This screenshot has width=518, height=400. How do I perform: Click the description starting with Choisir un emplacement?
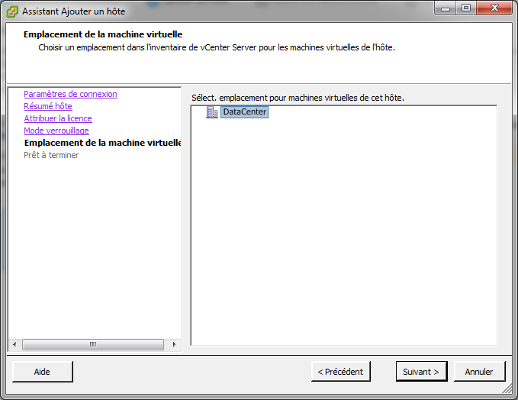(x=217, y=48)
